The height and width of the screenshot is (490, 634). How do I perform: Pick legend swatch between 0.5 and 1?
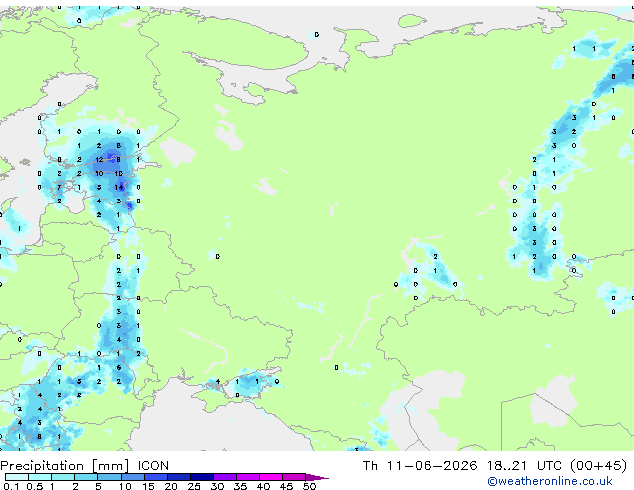(x=40, y=477)
